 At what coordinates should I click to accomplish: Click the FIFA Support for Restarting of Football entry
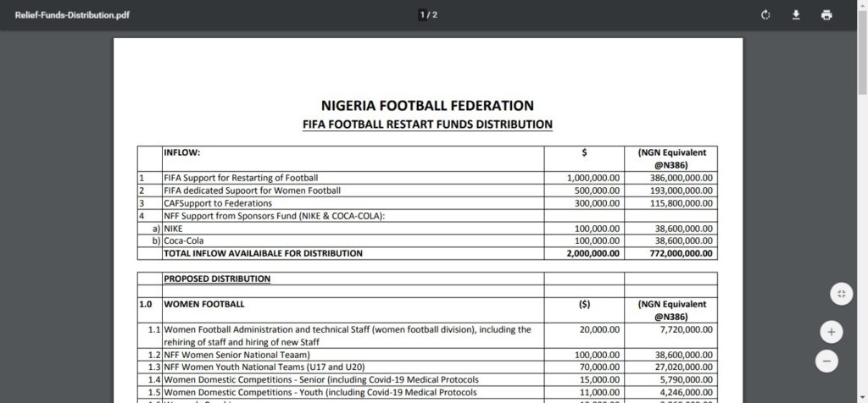click(x=241, y=178)
